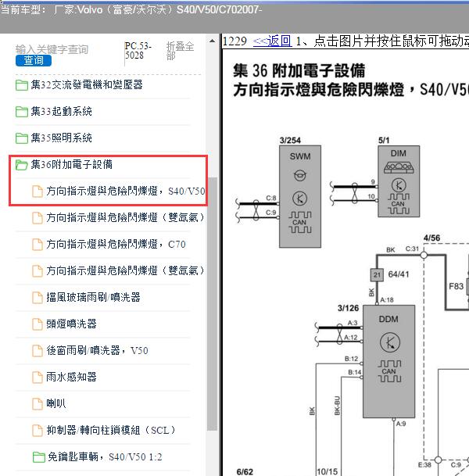Click page number 1229 text
The height and width of the screenshot is (476, 469).
[234, 41]
